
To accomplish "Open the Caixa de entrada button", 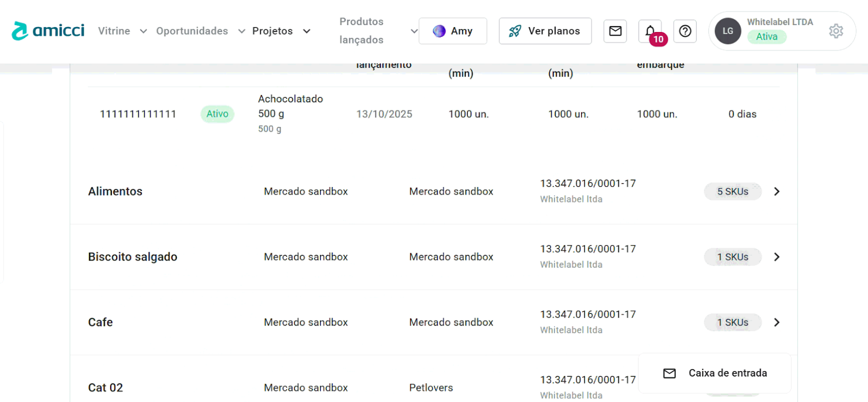I will [714, 373].
